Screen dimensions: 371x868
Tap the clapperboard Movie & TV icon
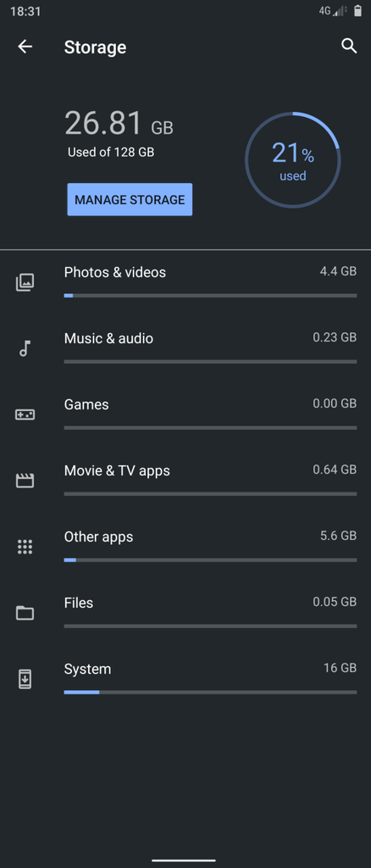tap(25, 481)
